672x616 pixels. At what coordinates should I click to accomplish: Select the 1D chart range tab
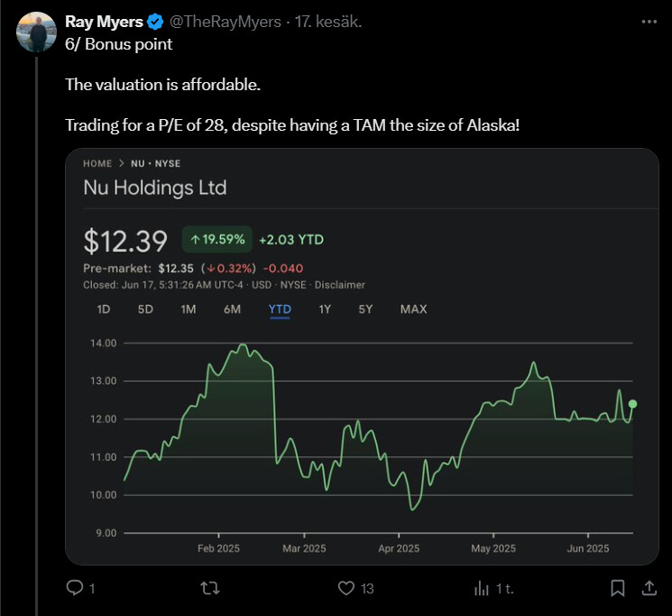[x=103, y=309]
